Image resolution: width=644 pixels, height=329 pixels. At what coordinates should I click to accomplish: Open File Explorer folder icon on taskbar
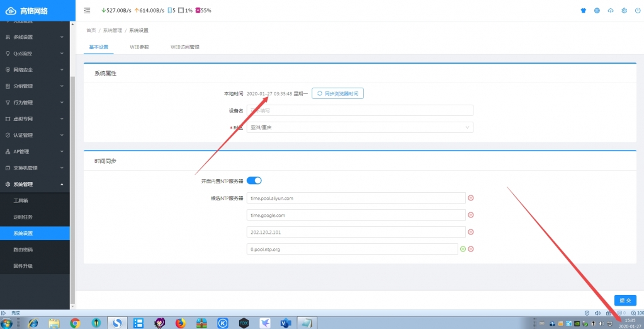click(x=54, y=323)
